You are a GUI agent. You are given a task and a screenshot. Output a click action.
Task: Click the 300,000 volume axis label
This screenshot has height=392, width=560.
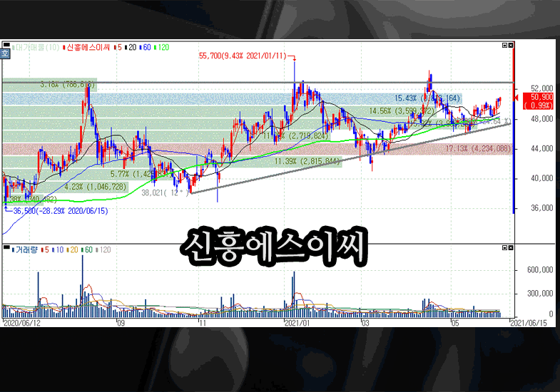coord(540,294)
